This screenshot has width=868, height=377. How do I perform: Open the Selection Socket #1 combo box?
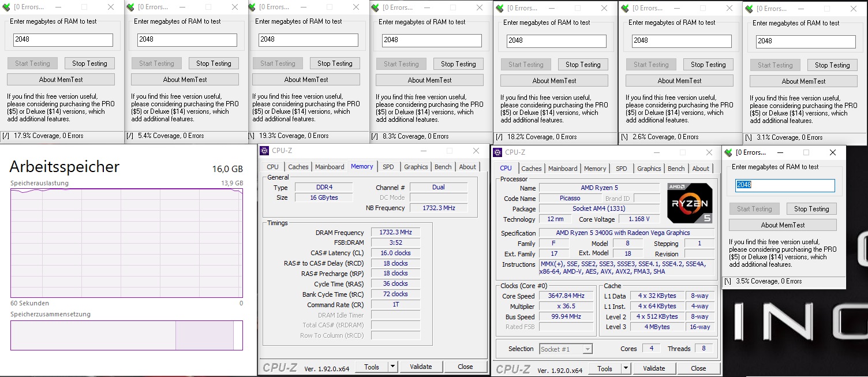pyautogui.click(x=566, y=349)
